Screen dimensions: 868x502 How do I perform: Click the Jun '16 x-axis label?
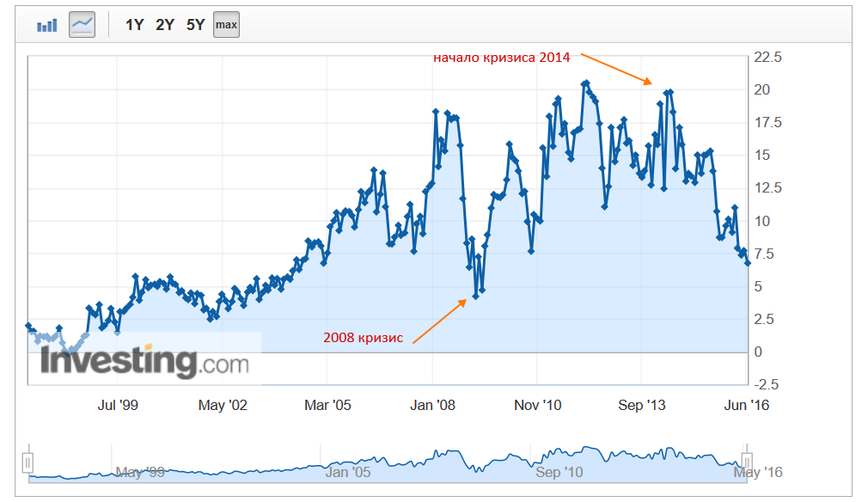point(747,405)
